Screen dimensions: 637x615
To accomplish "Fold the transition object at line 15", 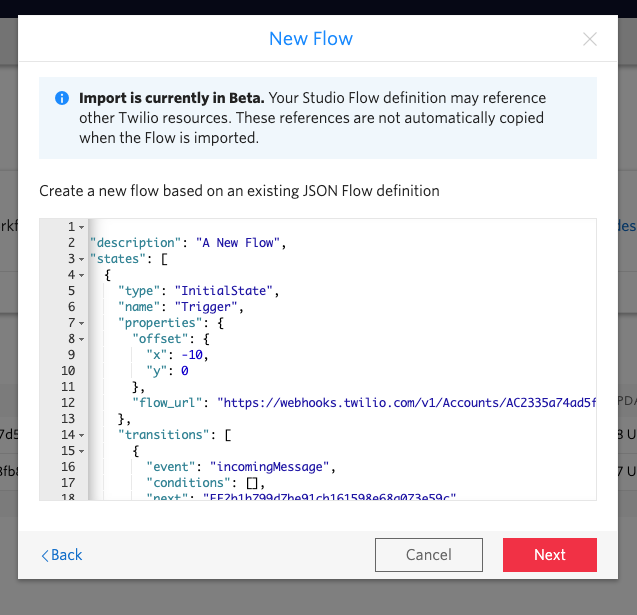I will (81, 451).
